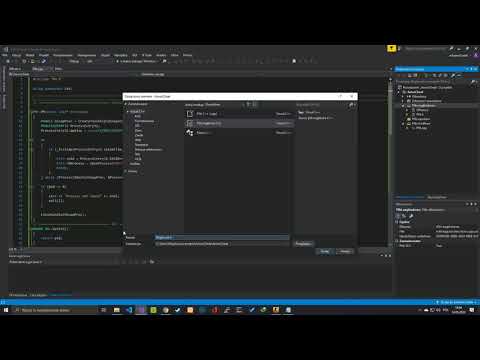Expand the Installed node in the dialog tree
This screenshot has height=360, width=480.
point(126,104)
